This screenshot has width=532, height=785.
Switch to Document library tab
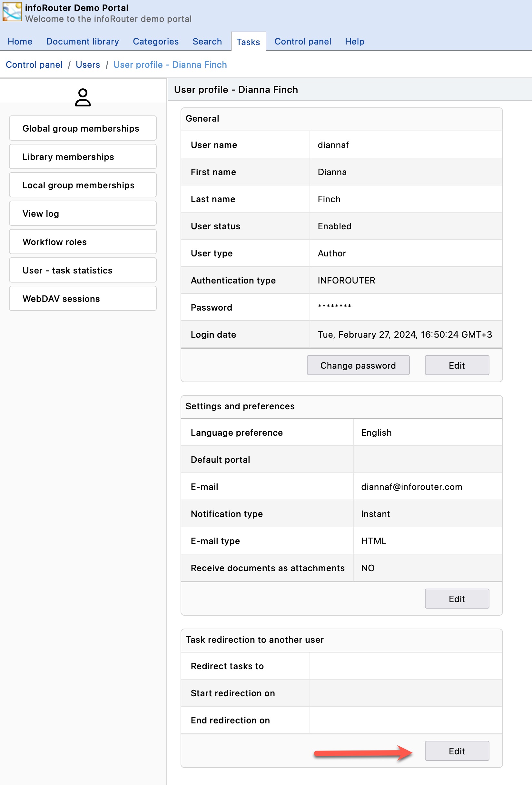click(83, 42)
